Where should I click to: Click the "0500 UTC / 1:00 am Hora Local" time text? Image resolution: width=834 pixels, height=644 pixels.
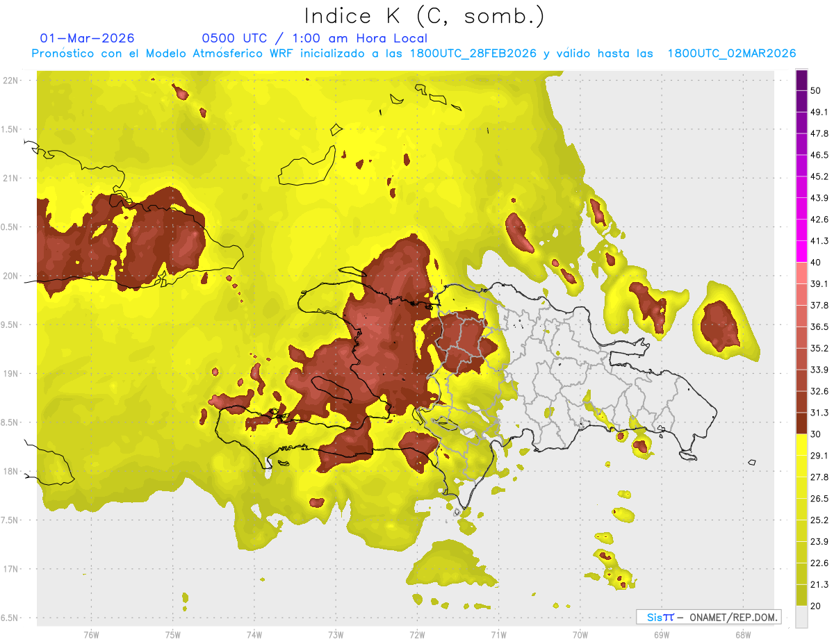314,38
